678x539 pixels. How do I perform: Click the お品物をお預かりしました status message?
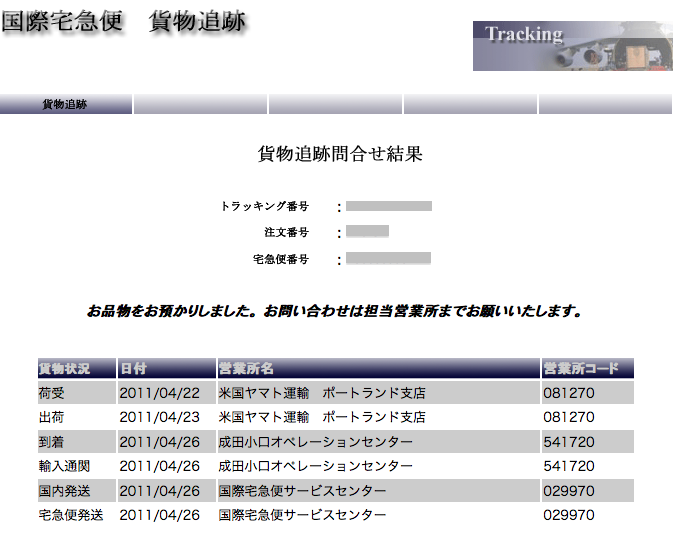point(335,311)
